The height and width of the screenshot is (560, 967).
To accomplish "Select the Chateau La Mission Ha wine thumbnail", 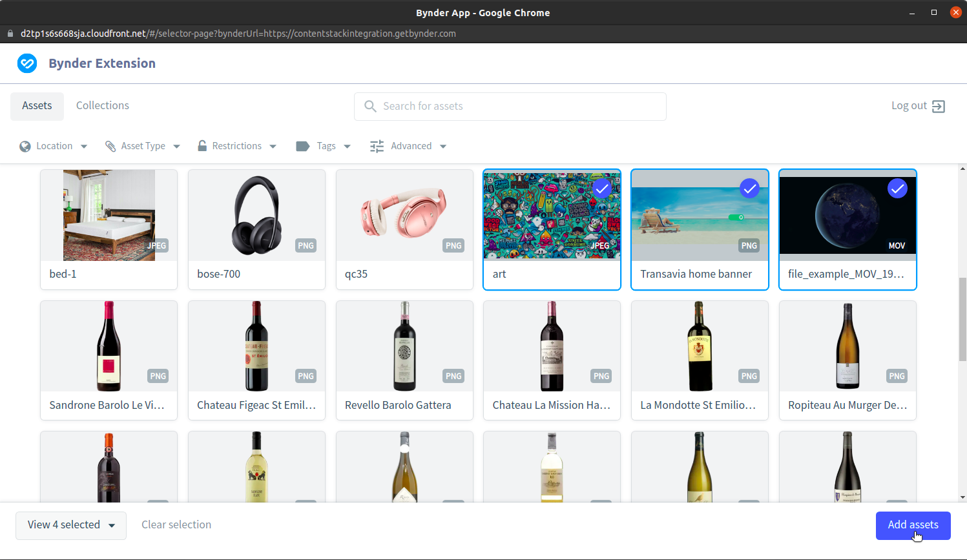I will [552, 346].
